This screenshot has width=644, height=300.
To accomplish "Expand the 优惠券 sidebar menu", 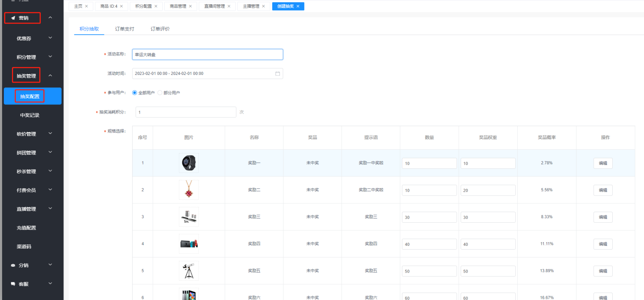I will [50, 38].
